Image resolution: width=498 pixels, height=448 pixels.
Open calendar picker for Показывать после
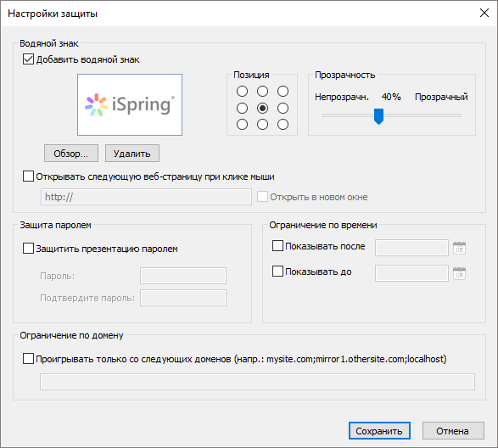point(459,248)
